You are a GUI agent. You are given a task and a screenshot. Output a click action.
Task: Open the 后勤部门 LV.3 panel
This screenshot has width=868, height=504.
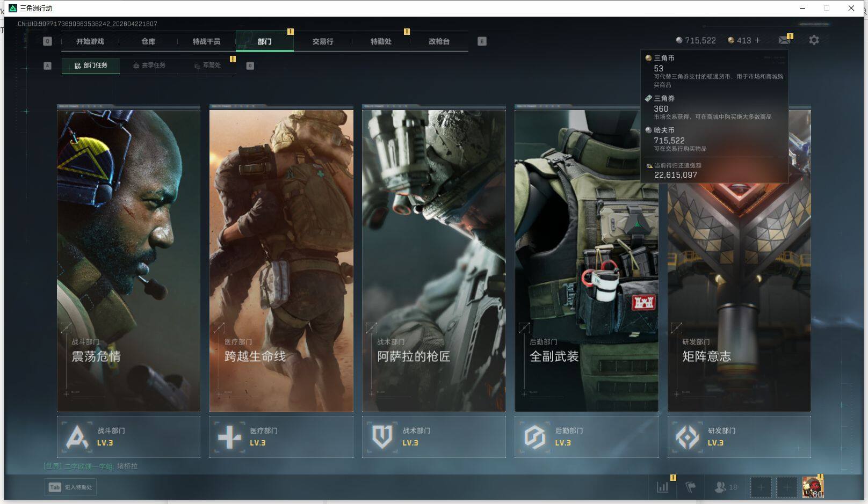pos(586,437)
